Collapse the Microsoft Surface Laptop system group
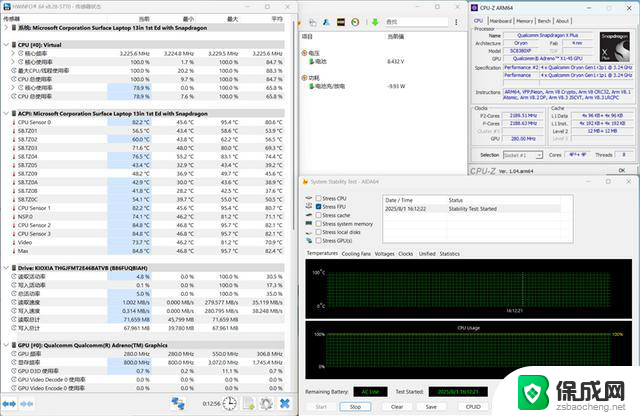 point(6,28)
